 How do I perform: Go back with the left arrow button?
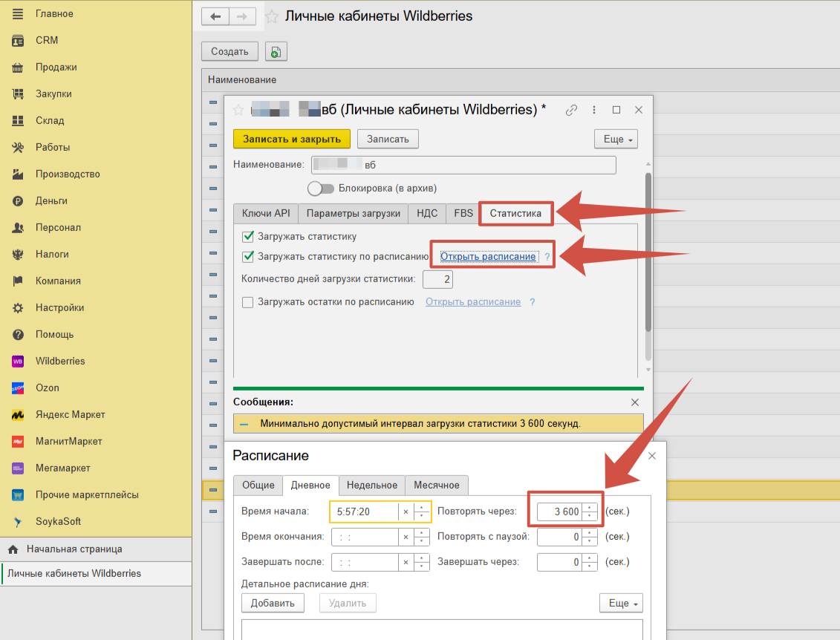coord(215,16)
